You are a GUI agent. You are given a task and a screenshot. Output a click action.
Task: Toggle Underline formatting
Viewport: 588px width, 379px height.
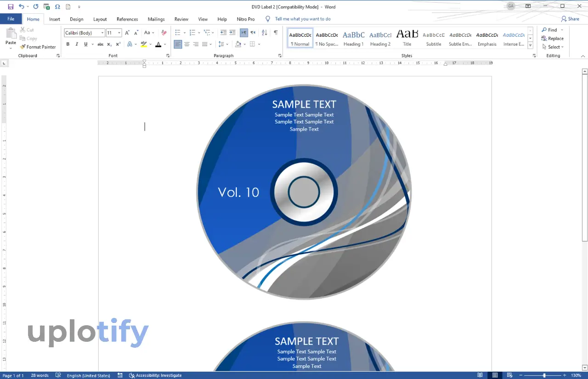point(85,44)
